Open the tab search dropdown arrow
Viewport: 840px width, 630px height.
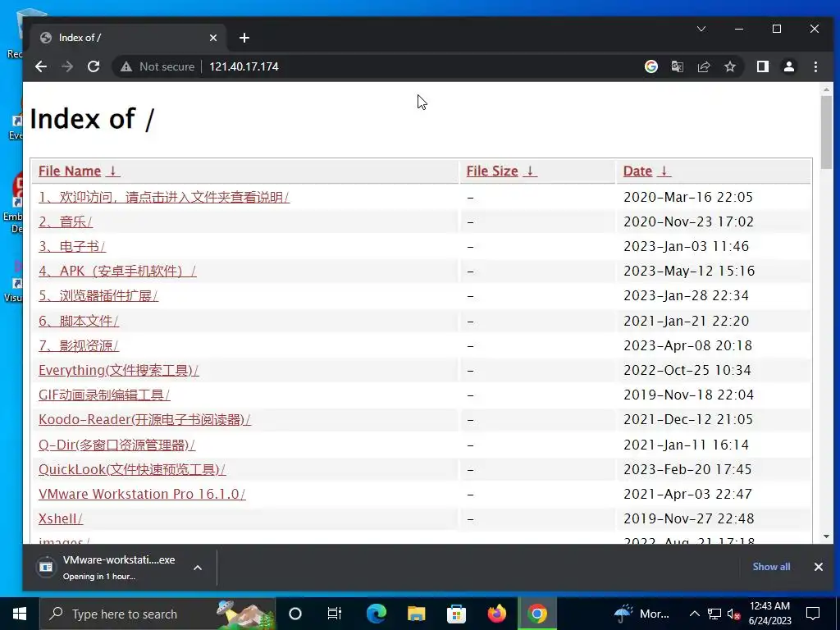[701, 29]
